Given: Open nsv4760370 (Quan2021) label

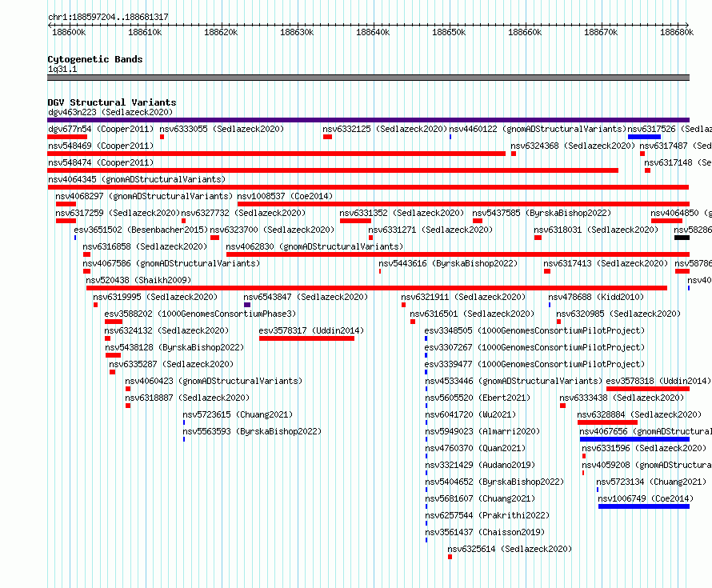Looking at the screenshot, I should (x=475, y=448).
